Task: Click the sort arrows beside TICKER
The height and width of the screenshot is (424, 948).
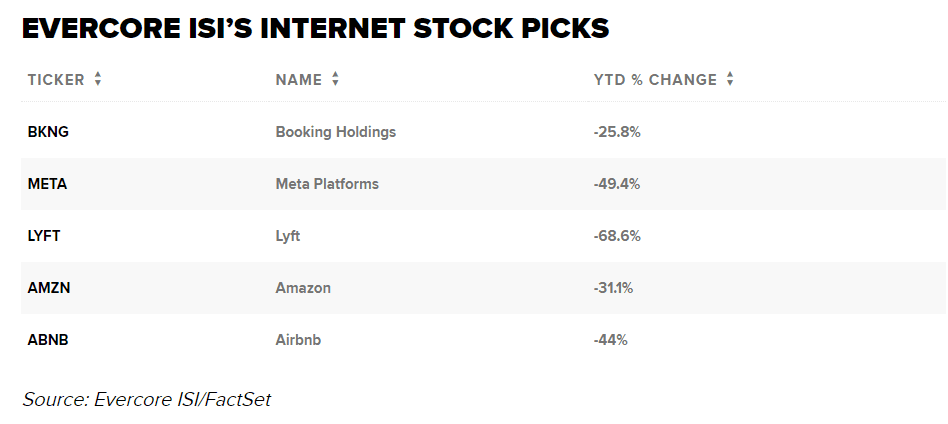Action: tap(98, 80)
